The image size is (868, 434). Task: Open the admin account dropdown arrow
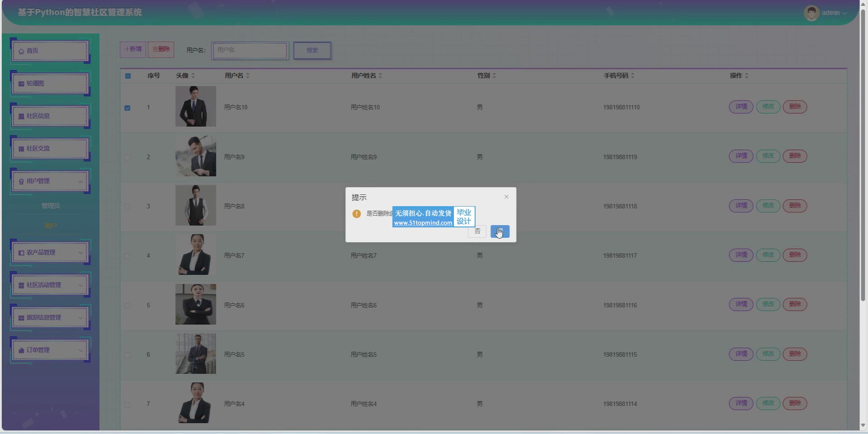844,13
